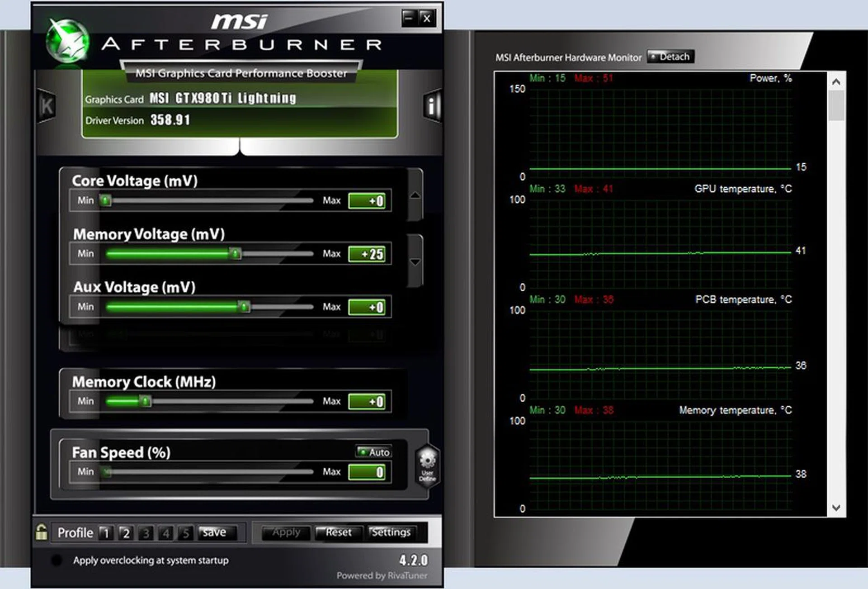Screen dimensions: 868x589
Task: Select profile slot 5
Action: click(185, 533)
